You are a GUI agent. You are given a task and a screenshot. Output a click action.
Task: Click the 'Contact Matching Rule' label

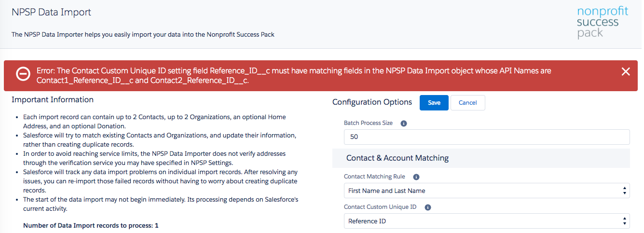point(374,177)
